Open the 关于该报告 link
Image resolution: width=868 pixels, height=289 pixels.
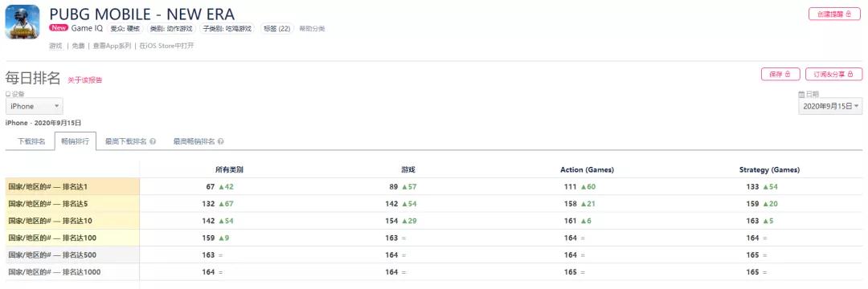point(84,80)
